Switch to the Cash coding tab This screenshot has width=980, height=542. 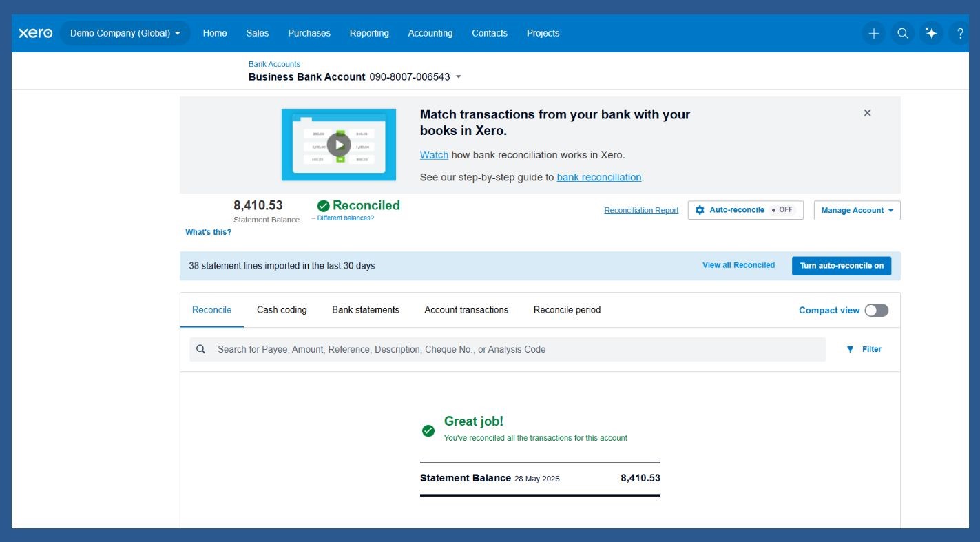[x=282, y=310]
